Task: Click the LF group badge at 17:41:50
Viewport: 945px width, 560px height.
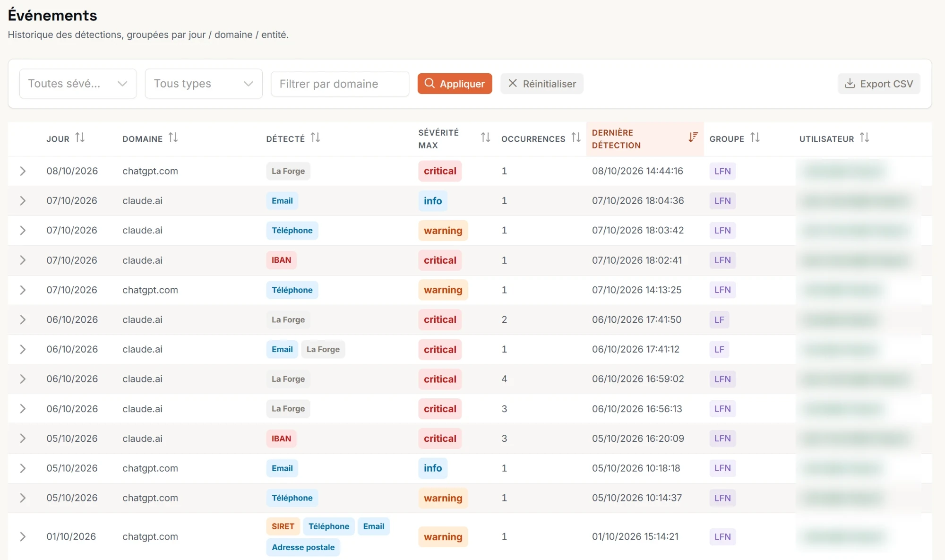Action: [719, 320]
